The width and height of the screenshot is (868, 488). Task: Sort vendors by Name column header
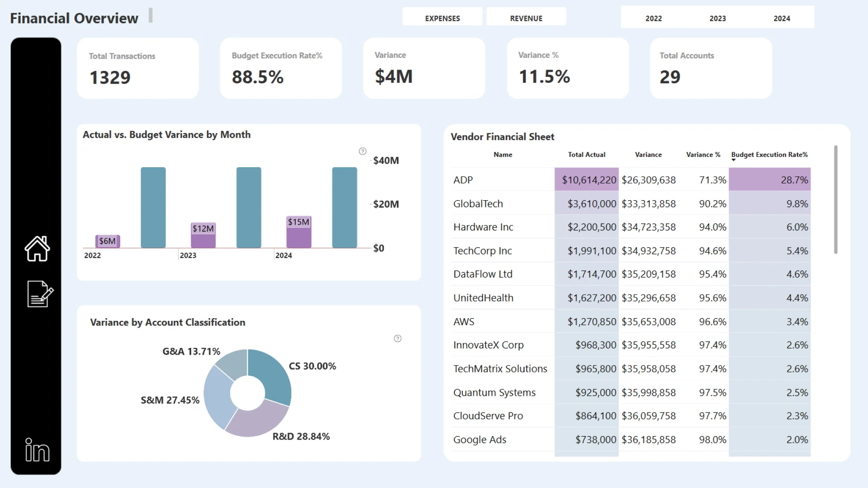coord(503,155)
